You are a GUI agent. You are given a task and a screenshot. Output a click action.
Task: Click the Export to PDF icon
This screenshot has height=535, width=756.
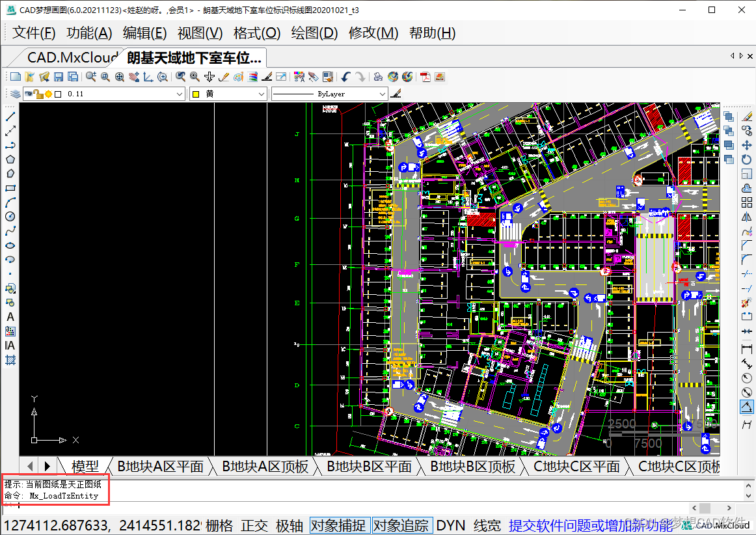coord(425,77)
